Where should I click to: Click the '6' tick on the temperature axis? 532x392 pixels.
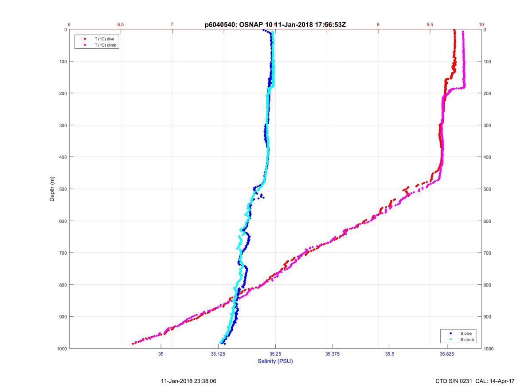click(x=69, y=25)
